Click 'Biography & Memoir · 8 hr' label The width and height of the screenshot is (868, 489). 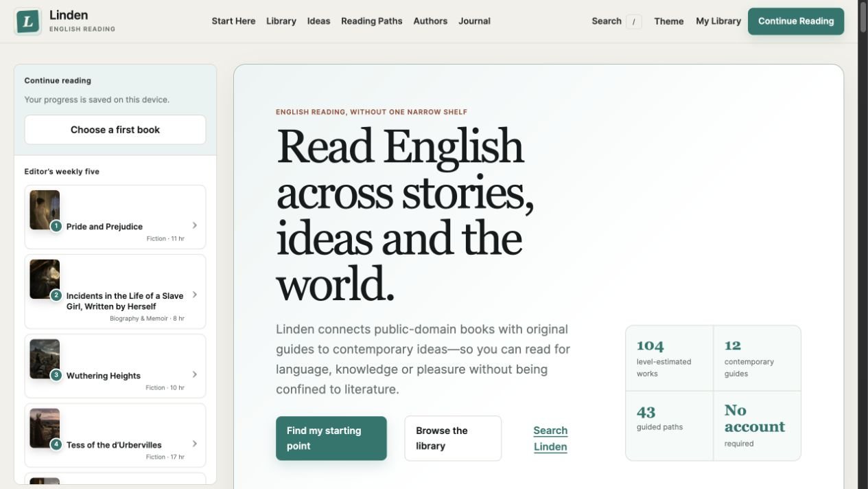pos(147,319)
